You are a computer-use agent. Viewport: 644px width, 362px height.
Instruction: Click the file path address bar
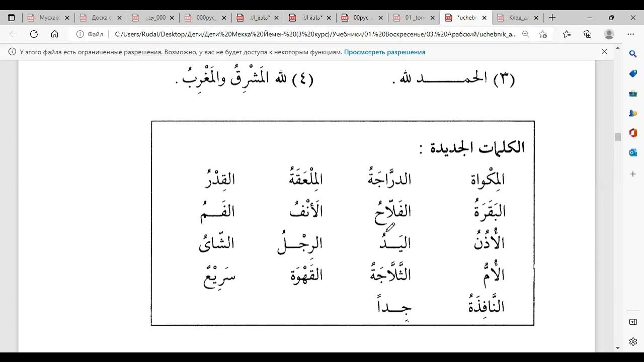coord(315,34)
